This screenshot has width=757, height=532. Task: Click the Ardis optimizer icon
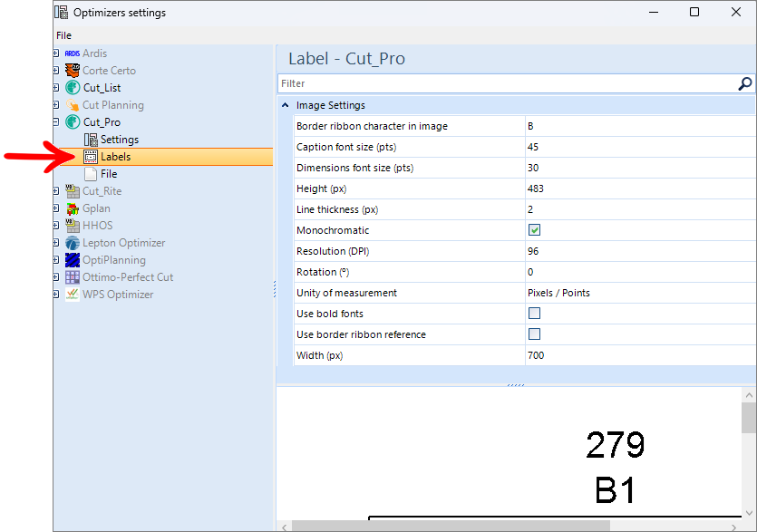point(72,53)
